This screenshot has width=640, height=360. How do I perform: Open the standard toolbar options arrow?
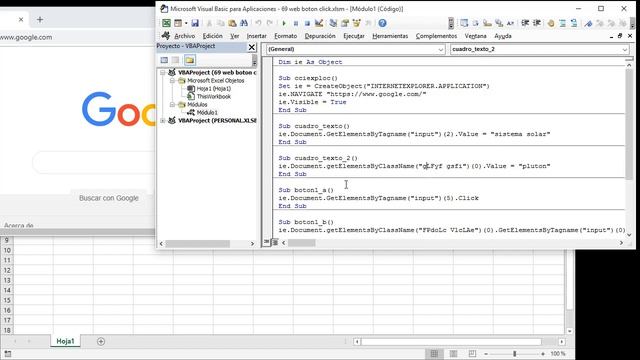pyautogui.click(x=451, y=23)
